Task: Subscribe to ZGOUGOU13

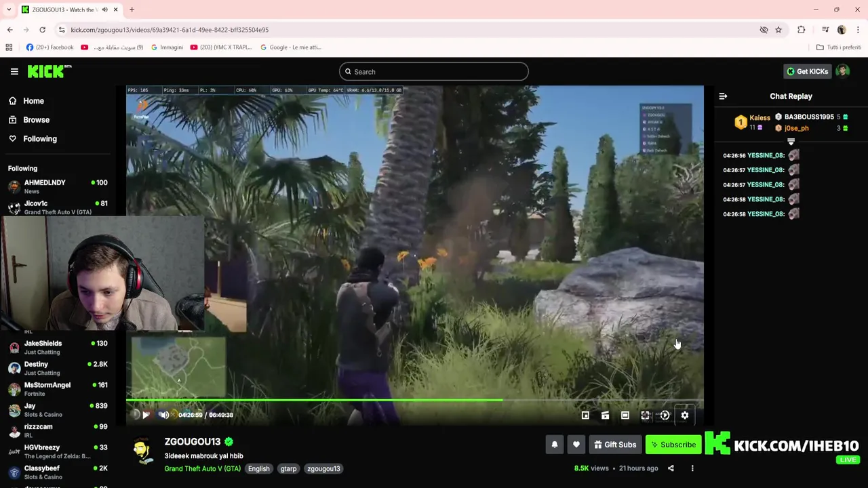Action: tap(673, 445)
